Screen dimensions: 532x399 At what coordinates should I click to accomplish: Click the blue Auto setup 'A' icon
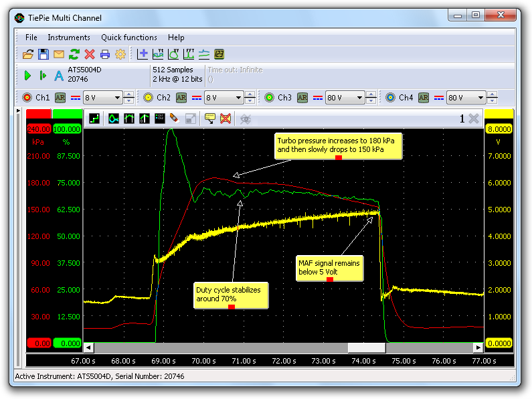(x=59, y=76)
